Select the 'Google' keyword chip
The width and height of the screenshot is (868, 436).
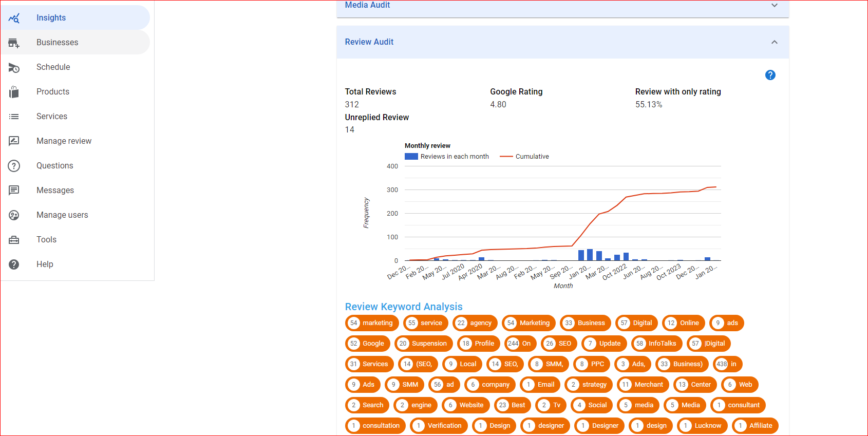tap(368, 344)
